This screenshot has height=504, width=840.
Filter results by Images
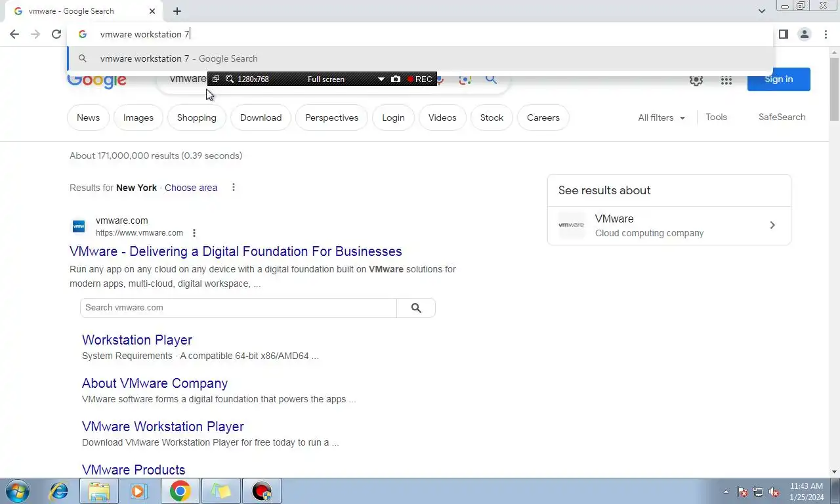pyautogui.click(x=138, y=117)
